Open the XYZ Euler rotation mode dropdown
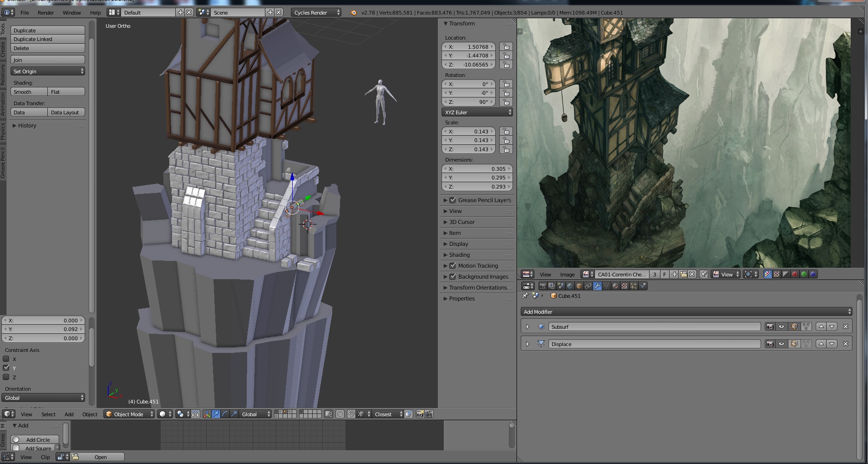The image size is (868, 464). [477, 112]
